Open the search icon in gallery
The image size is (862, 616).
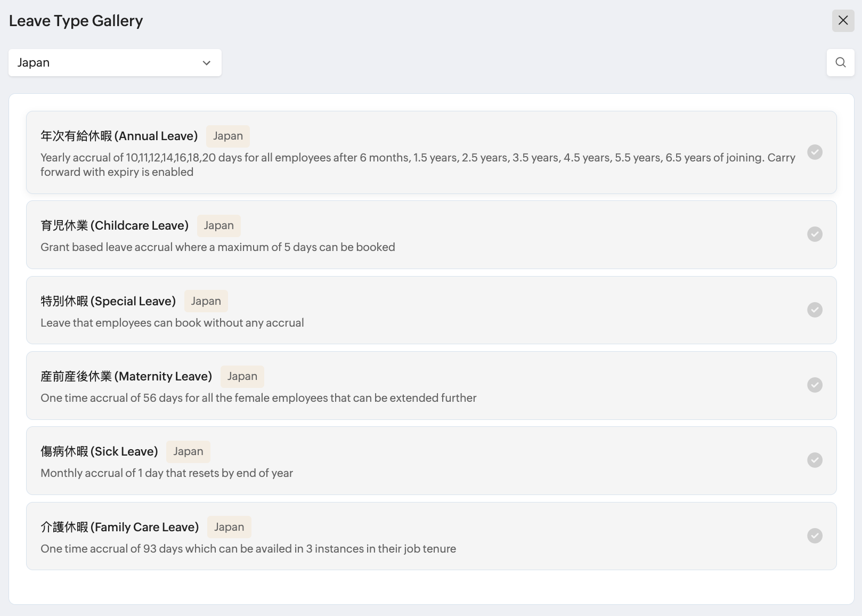coord(840,62)
